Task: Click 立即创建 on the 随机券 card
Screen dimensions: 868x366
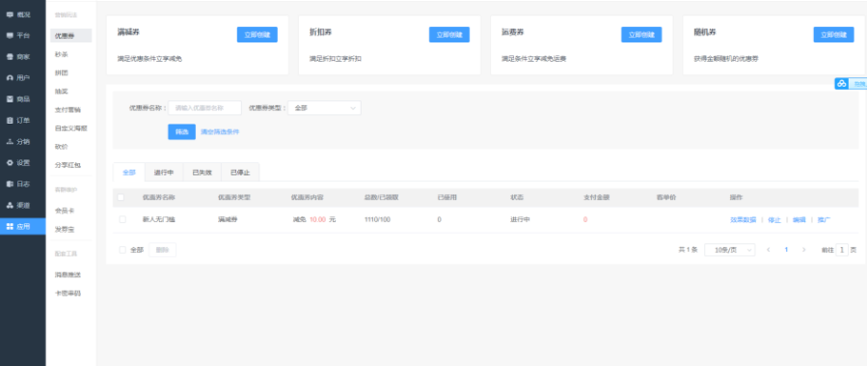Action: (x=833, y=35)
